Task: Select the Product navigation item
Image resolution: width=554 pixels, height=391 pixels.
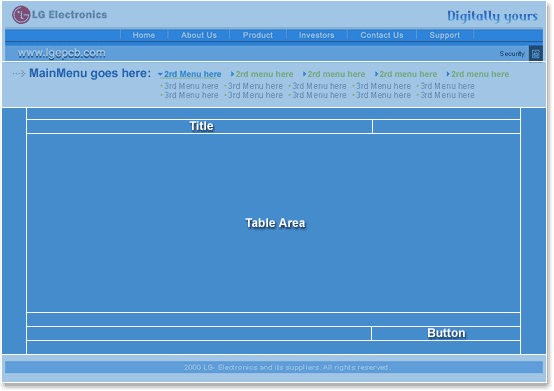Action: [258, 35]
